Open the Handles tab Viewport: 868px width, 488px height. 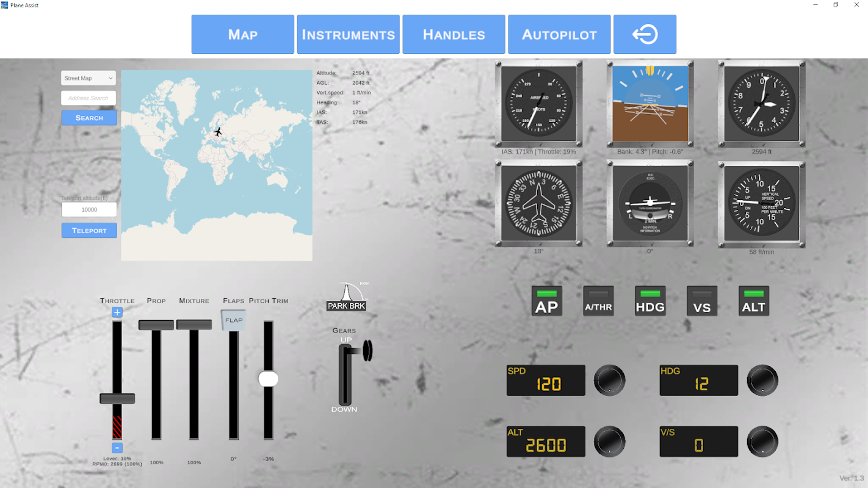(454, 34)
